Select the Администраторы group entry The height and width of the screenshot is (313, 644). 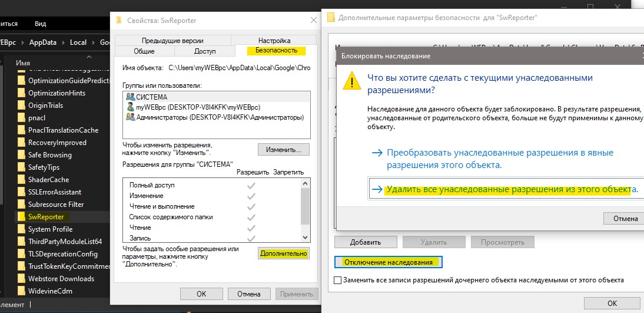[x=217, y=117]
